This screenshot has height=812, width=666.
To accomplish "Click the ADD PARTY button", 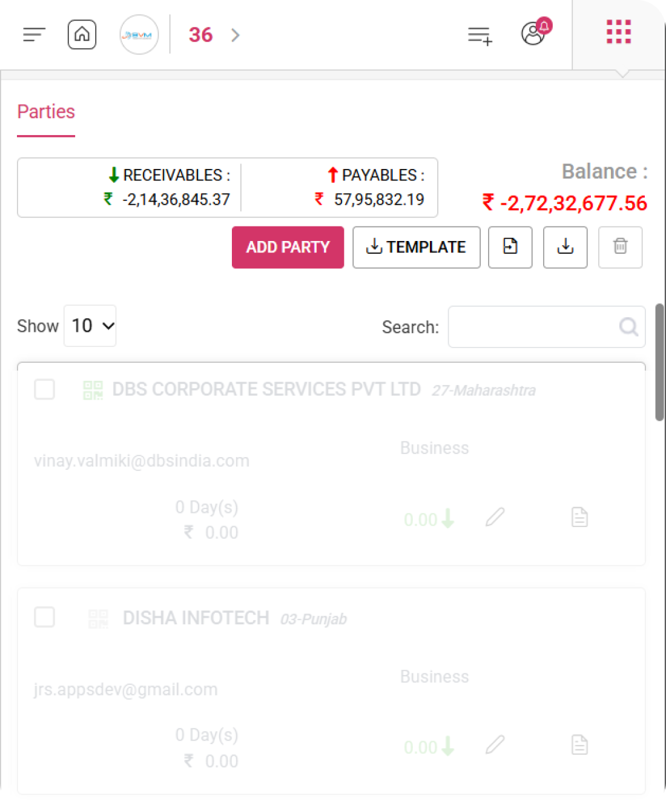I will coord(288,247).
